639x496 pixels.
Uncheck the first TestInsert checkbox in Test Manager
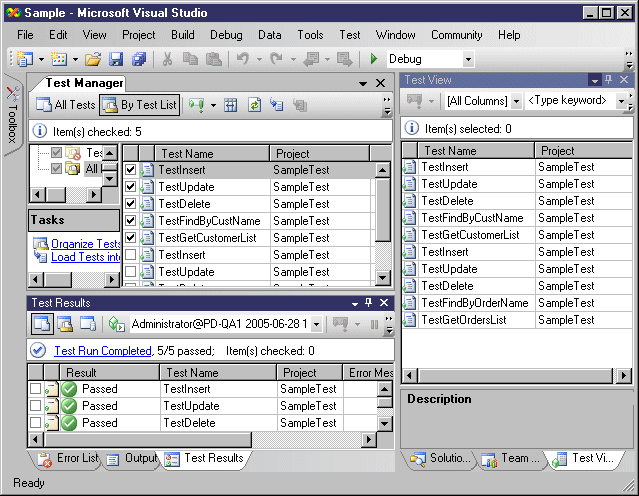[x=130, y=170]
